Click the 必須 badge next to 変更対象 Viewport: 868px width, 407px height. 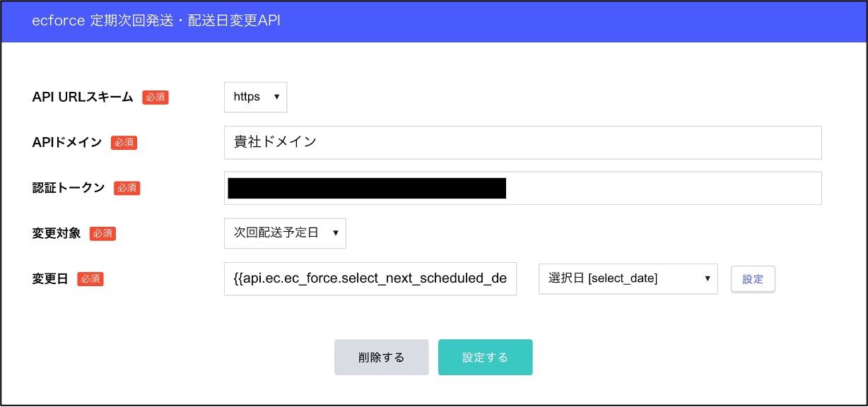pyautogui.click(x=102, y=233)
